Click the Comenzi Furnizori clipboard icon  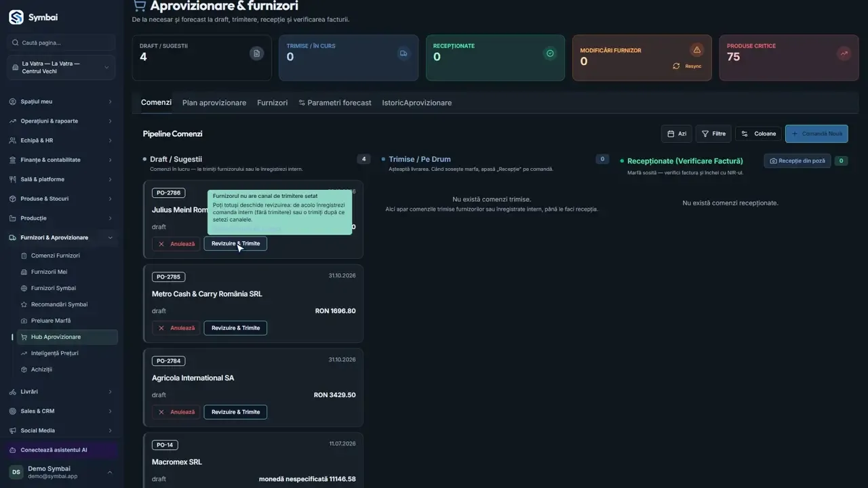(24, 256)
